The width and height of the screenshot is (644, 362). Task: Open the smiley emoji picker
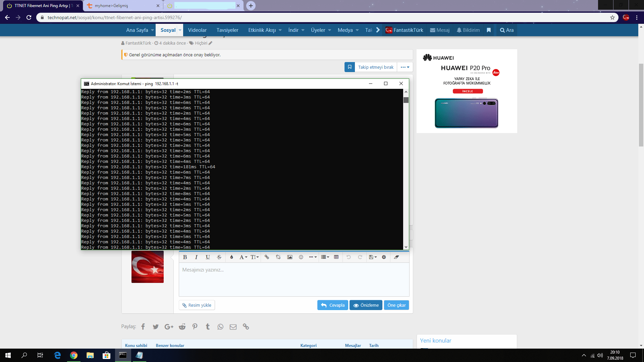pyautogui.click(x=301, y=257)
